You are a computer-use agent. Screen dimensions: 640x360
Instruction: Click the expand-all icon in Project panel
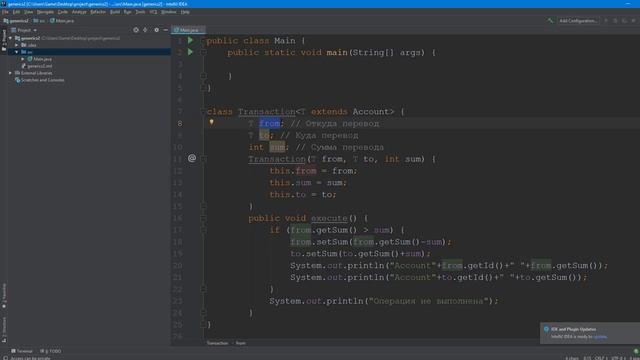pyautogui.click(x=145, y=30)
